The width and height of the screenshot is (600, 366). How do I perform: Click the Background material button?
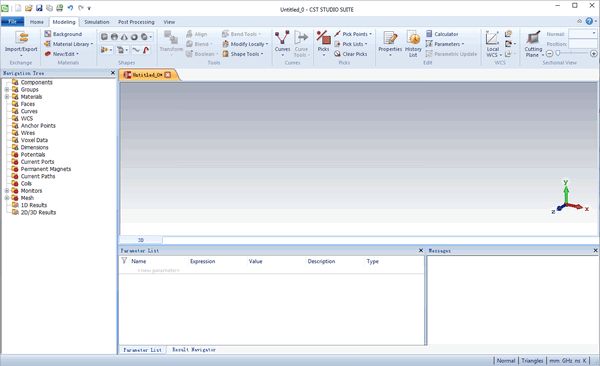point(63,34)
